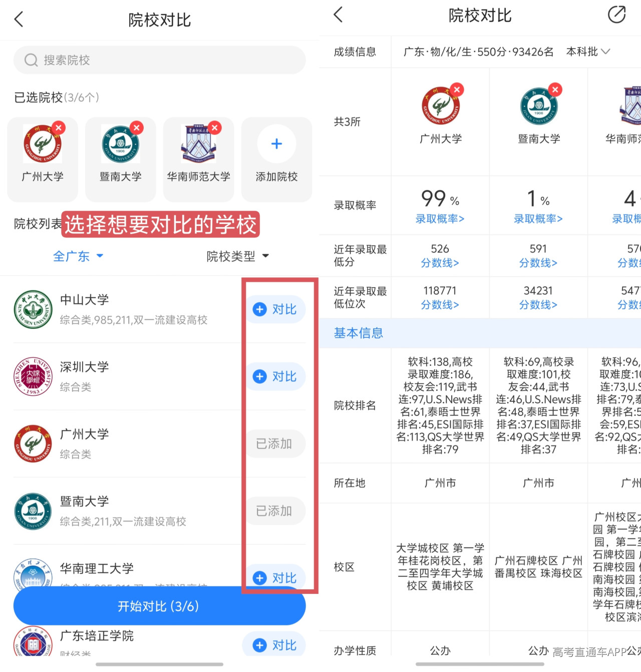
Task: Go back from the left 院校对比 screen
Action: click(x=19, y=20)
